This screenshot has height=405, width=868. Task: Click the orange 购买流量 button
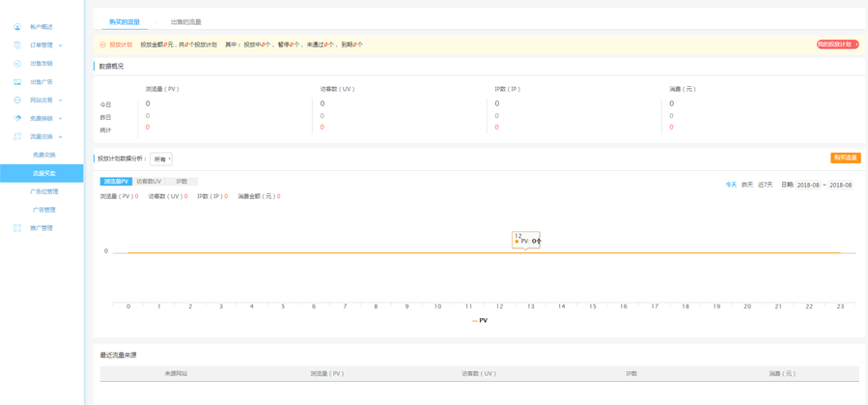[x=845, y=158]
